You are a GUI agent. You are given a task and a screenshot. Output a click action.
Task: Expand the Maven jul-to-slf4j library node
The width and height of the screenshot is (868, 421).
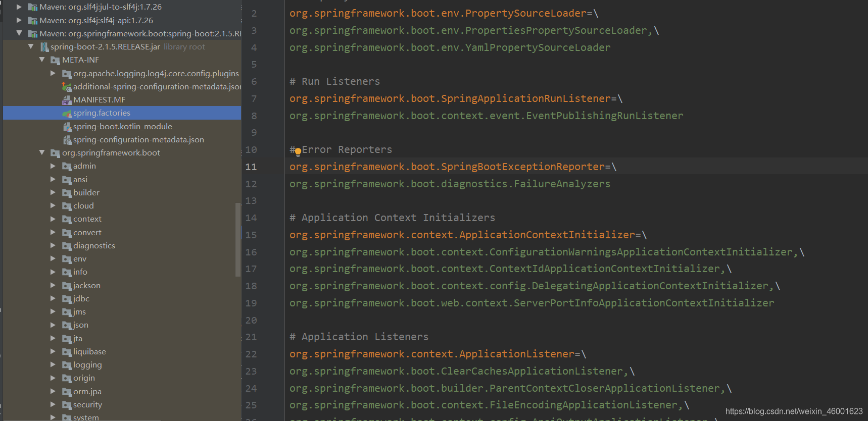(x=19, y=7)
